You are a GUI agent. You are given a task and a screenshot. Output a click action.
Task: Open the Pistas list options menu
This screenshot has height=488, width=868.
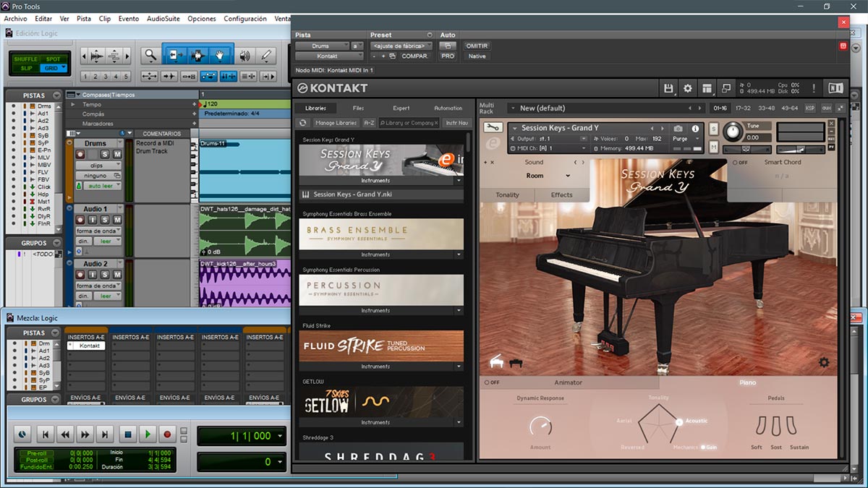(57, 95)
